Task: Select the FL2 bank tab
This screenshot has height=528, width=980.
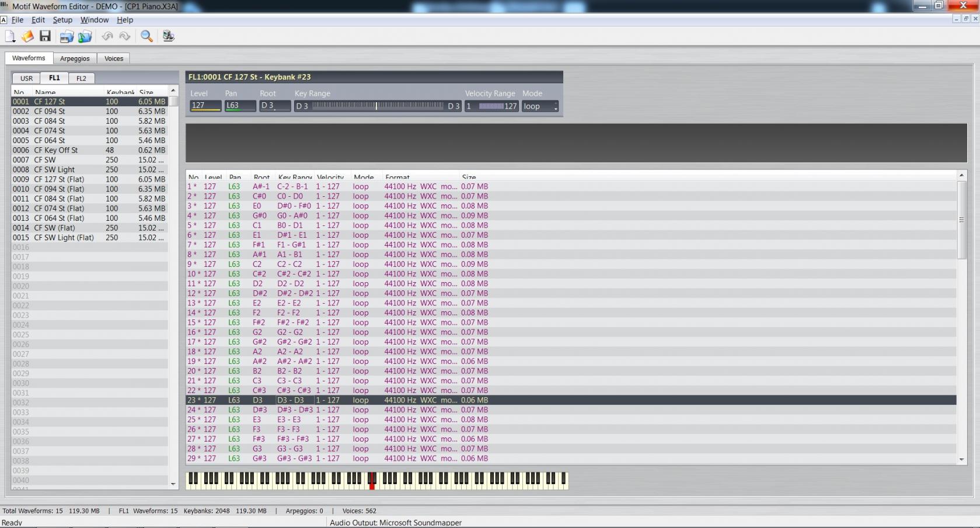Action: [81, 78]
